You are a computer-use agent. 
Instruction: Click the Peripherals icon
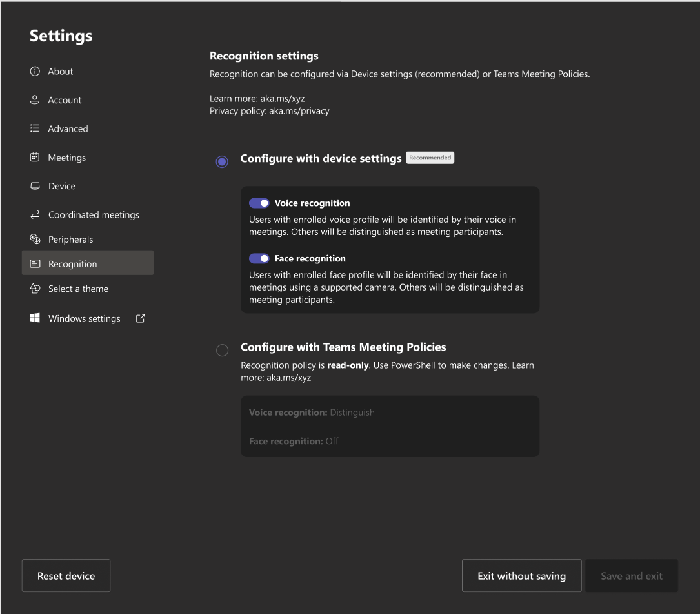point(35,239)
